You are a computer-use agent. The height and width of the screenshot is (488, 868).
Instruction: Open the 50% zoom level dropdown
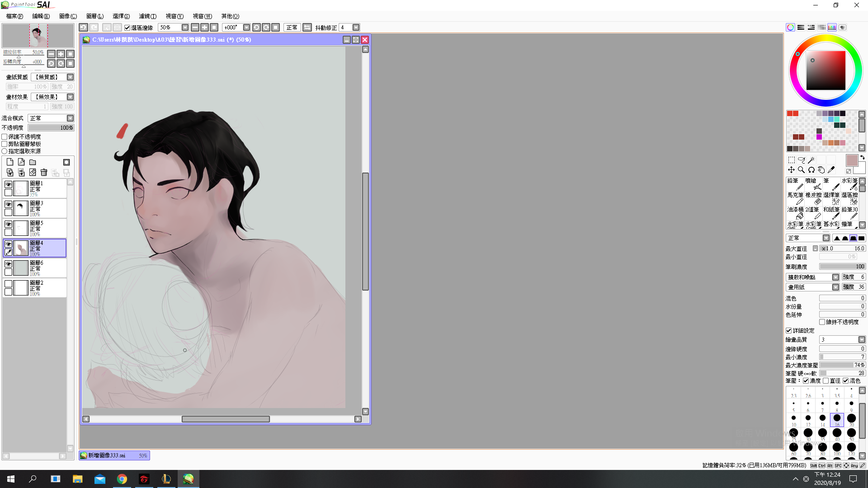click(185, 28)
